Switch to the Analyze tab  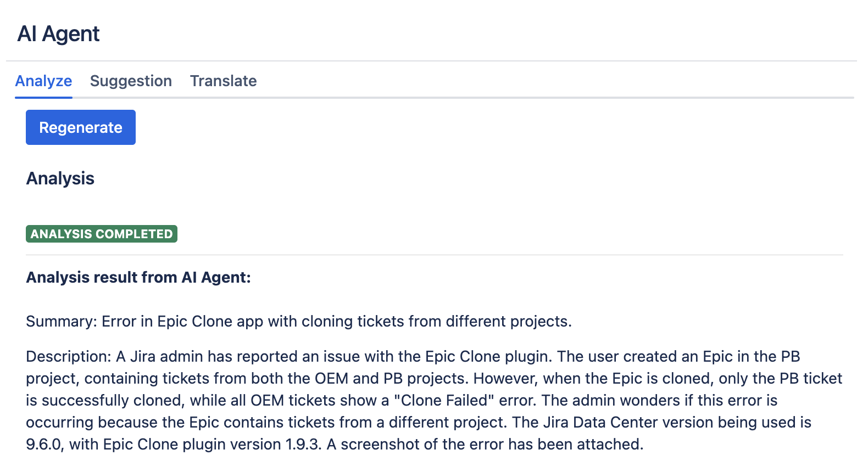coord(43,81)
